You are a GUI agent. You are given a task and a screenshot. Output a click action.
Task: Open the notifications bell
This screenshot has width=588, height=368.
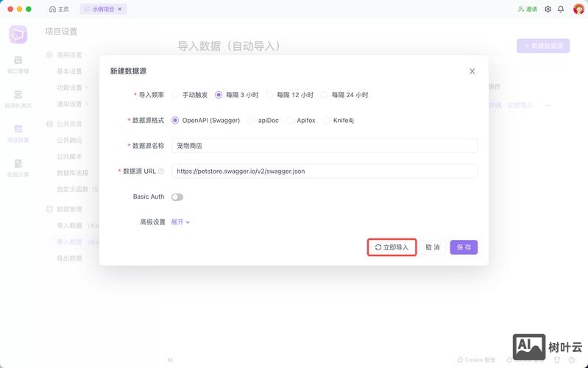coord(561,9)
